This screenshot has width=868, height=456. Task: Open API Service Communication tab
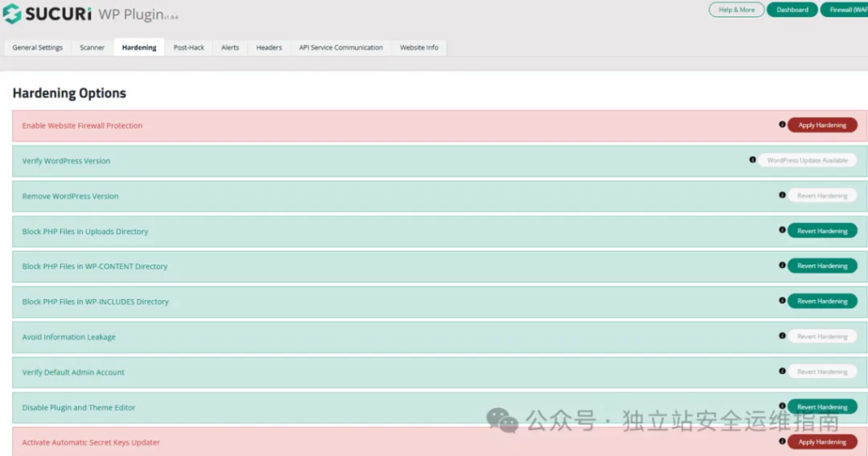coord(341,47)
